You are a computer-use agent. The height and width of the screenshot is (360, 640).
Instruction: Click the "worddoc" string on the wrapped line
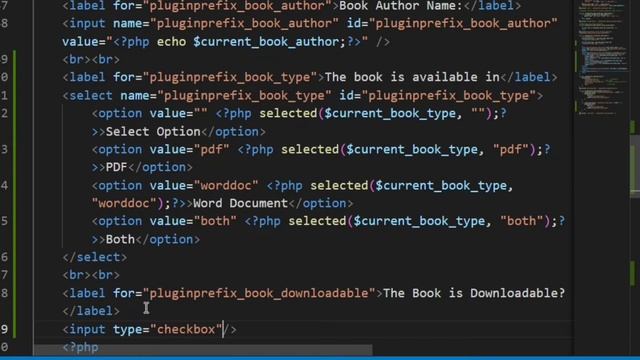[x=124, y=203]
